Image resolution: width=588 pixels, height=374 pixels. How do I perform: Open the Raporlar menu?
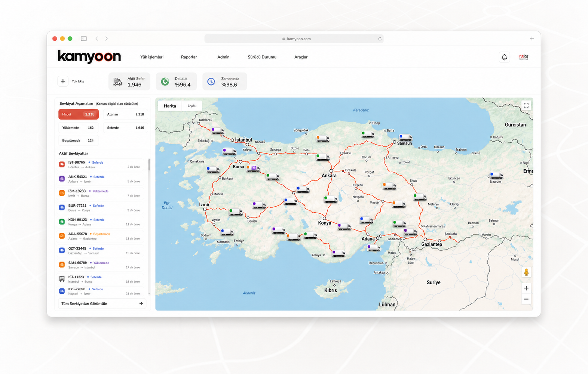coord(189,57)
